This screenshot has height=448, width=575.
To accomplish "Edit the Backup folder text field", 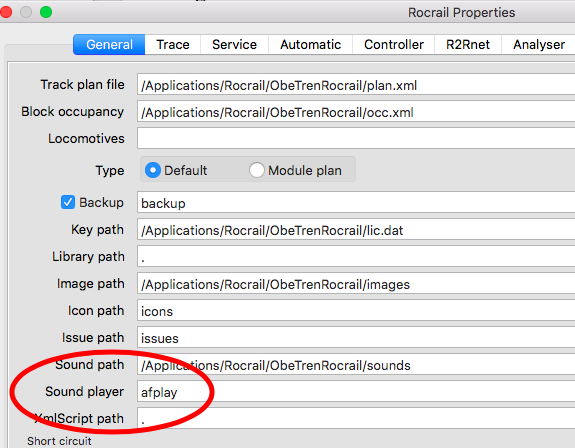I will tap(356, 203).
